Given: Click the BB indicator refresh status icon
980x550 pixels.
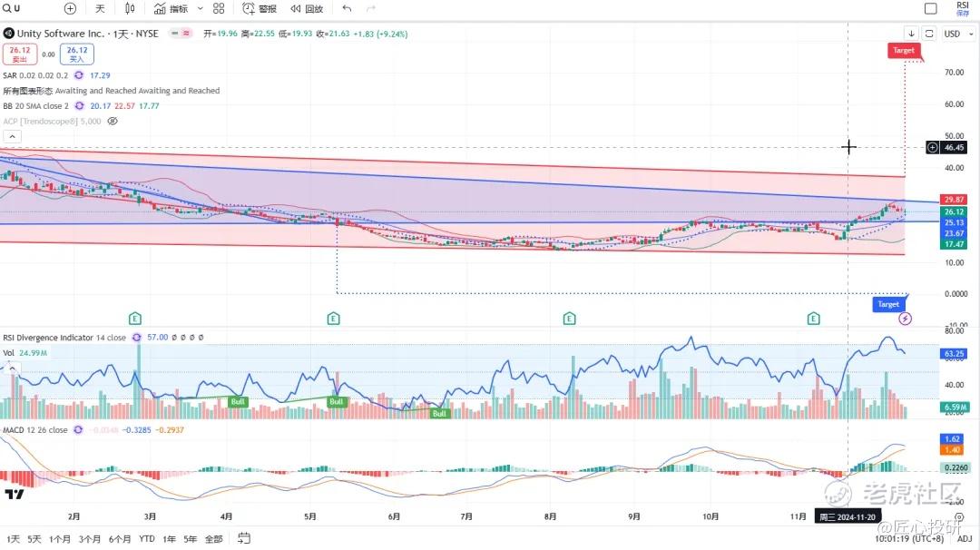Looking at the screenshot, I should click(79, 105).
